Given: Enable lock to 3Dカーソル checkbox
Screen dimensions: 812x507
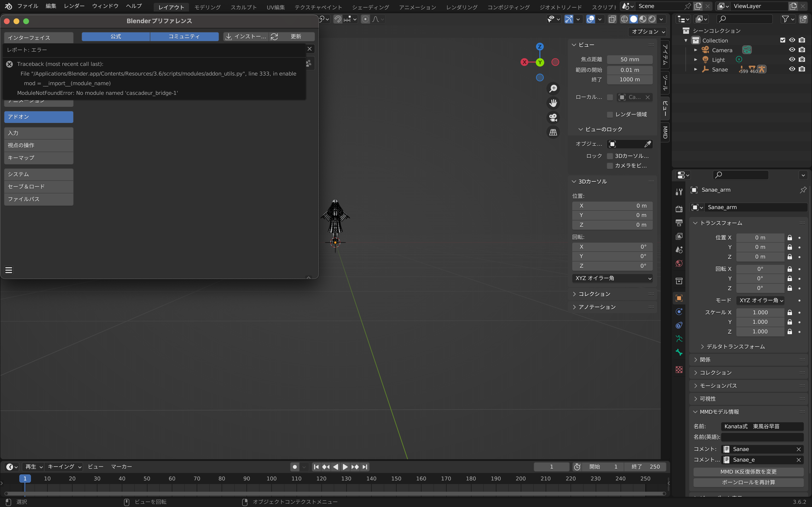Looking at the screenshot, I should [610, 156].
